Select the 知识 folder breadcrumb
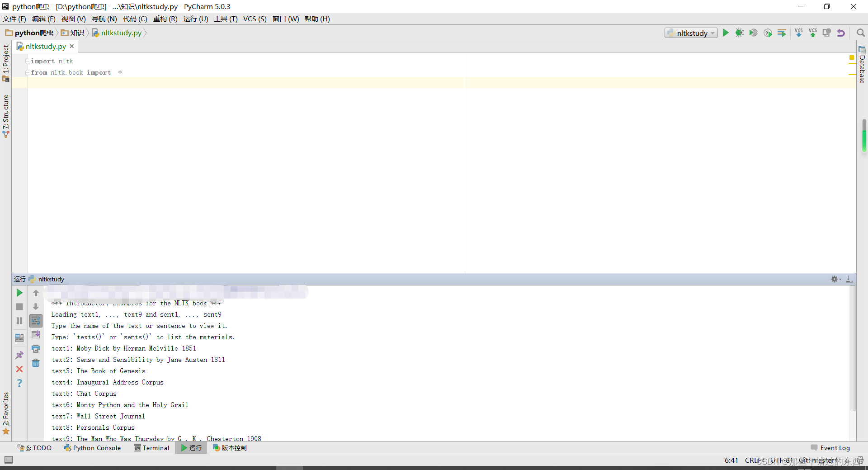The image size is (868, 470). [73, 33]
